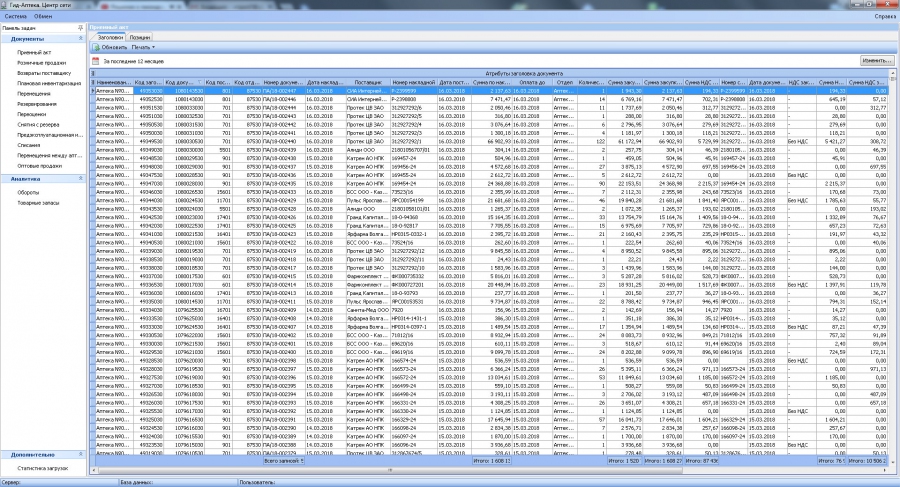Click the Гид-Аптека application icon in the title bar
Viewport: 900px width, 487px height.
pos(5,4)
